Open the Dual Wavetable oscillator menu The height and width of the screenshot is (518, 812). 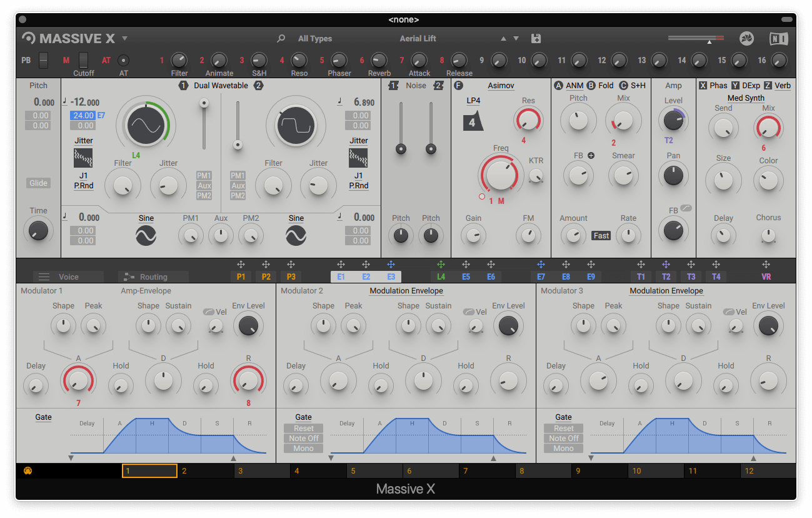point(221,86)
